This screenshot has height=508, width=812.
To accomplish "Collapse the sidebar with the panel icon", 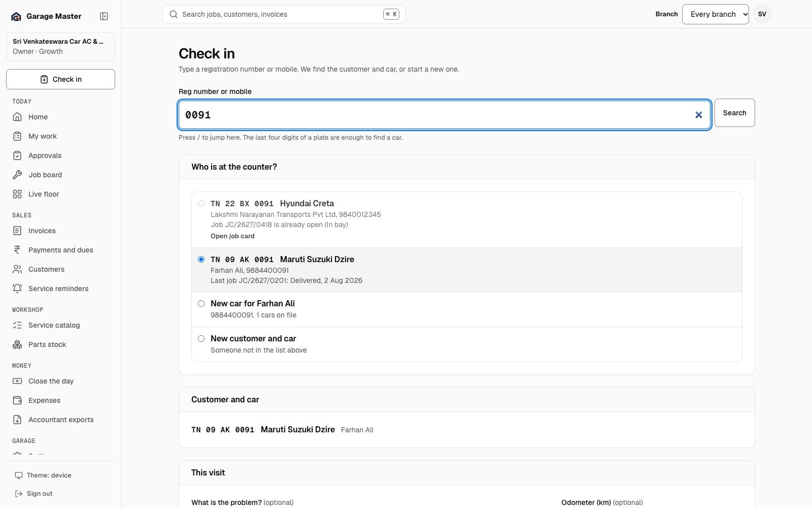I will point(104,16).
